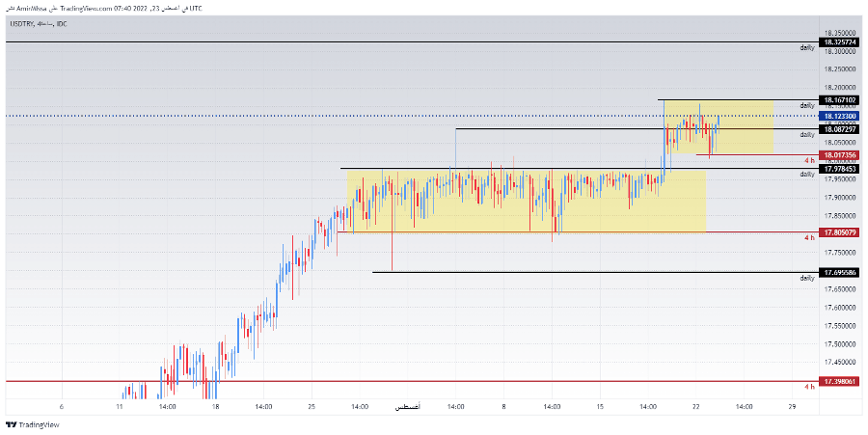Click the 18.350000 axis price tick

click(x=840, y=33)
